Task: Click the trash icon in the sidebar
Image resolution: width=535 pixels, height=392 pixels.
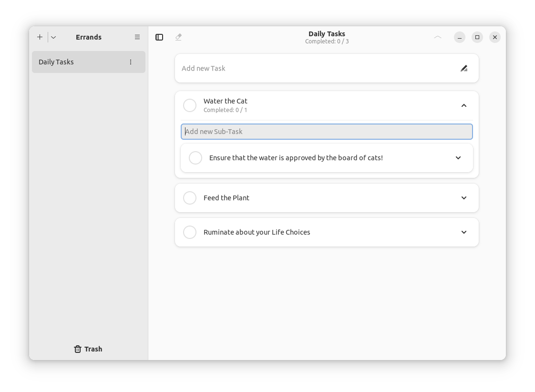Action: [77, 349]
